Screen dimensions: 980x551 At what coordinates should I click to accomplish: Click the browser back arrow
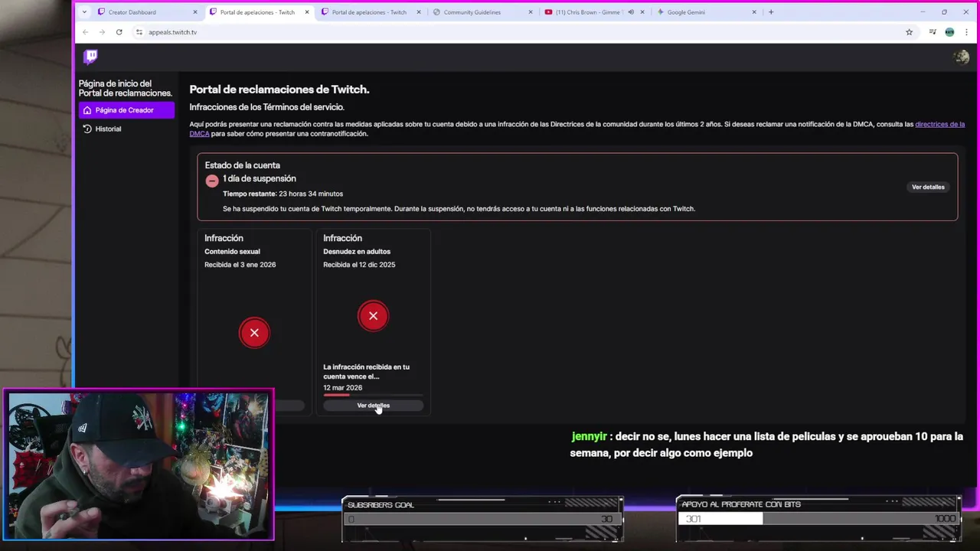click(x=85, y=32)
